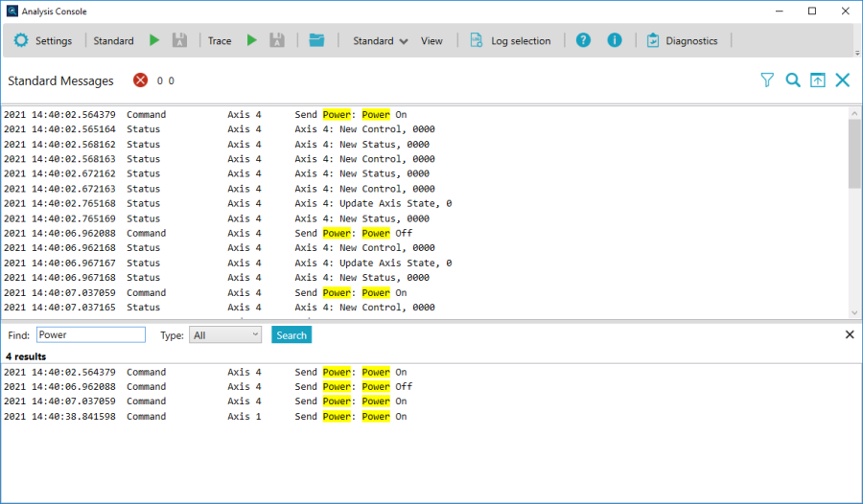Open the Diagnostics clipboard icon
Screen dimensions: 863x504
click(x=653, y=40)
